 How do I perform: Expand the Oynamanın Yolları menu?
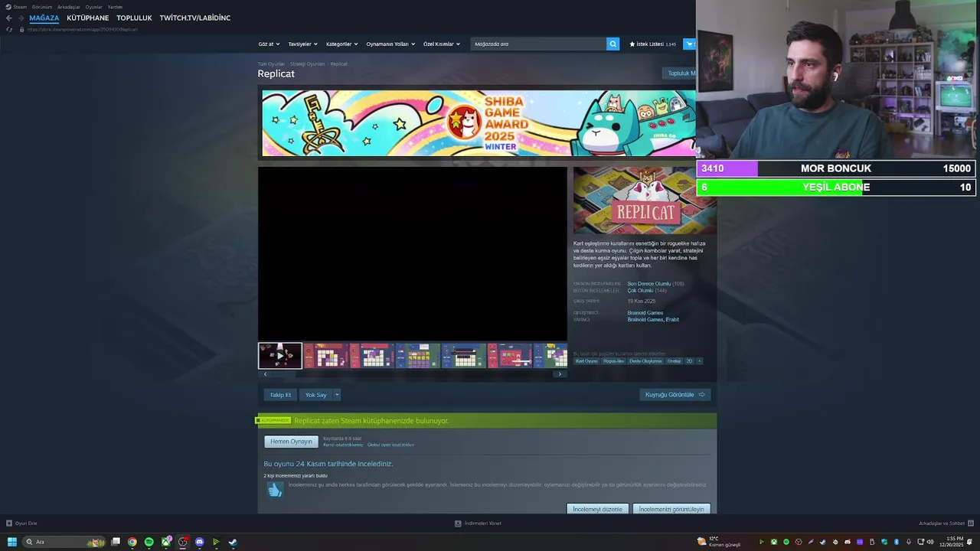coord(390,44)
